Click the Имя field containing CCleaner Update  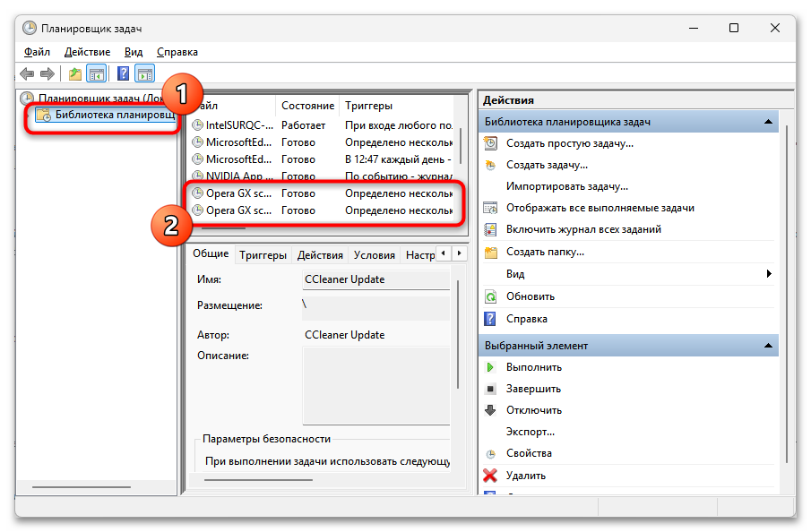376,279
